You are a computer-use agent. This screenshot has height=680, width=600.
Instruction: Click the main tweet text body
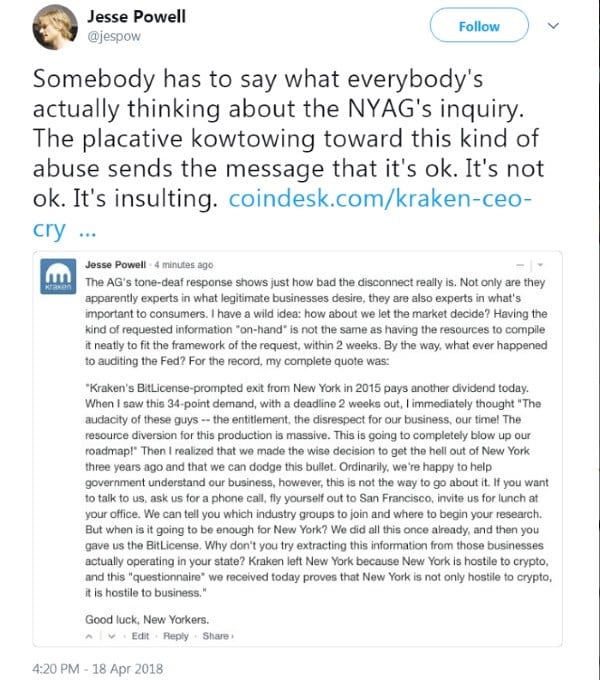[288, 139]
